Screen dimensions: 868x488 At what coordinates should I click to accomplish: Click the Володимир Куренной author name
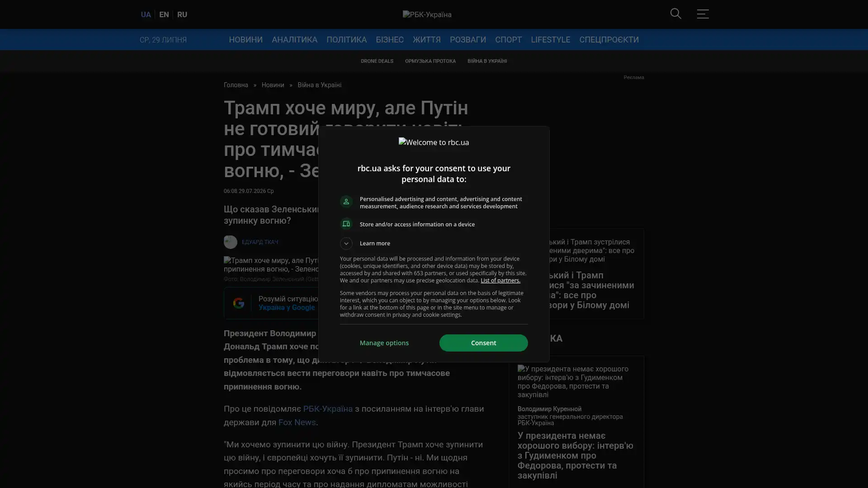coord(549,409)
